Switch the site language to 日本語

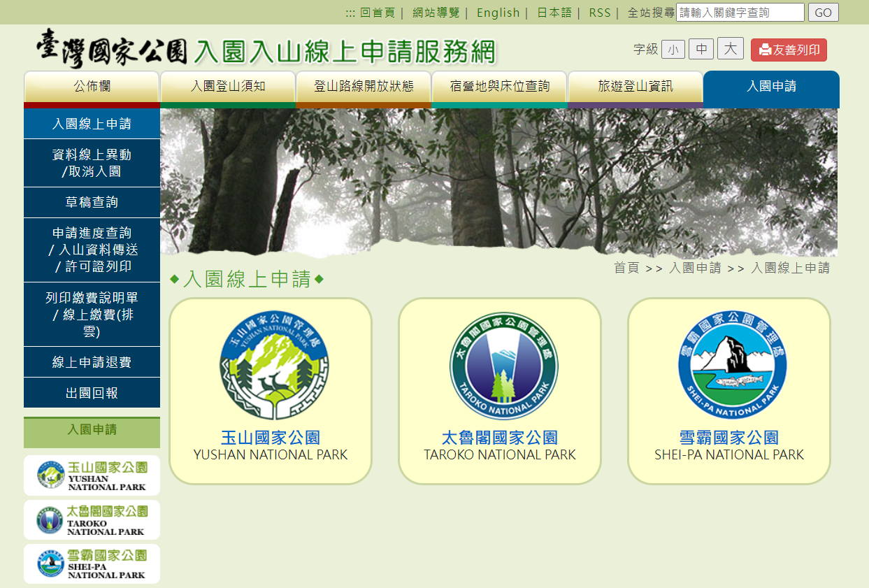[554, 13]
